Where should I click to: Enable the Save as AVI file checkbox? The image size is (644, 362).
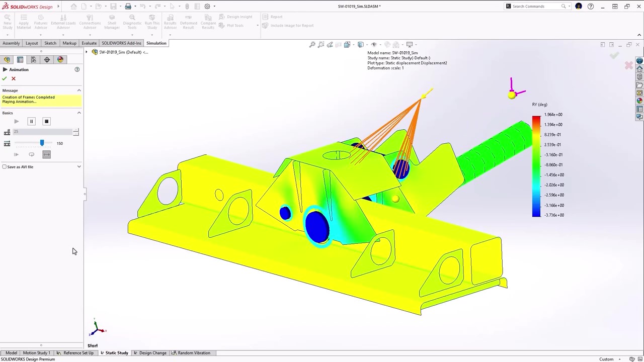click(x=4, y=166)
